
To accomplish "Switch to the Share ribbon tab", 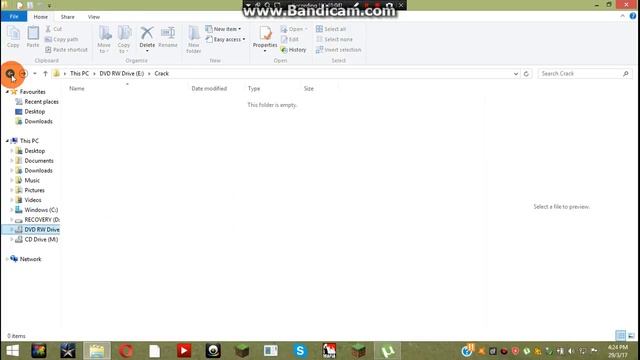I will tap(67, 17).
